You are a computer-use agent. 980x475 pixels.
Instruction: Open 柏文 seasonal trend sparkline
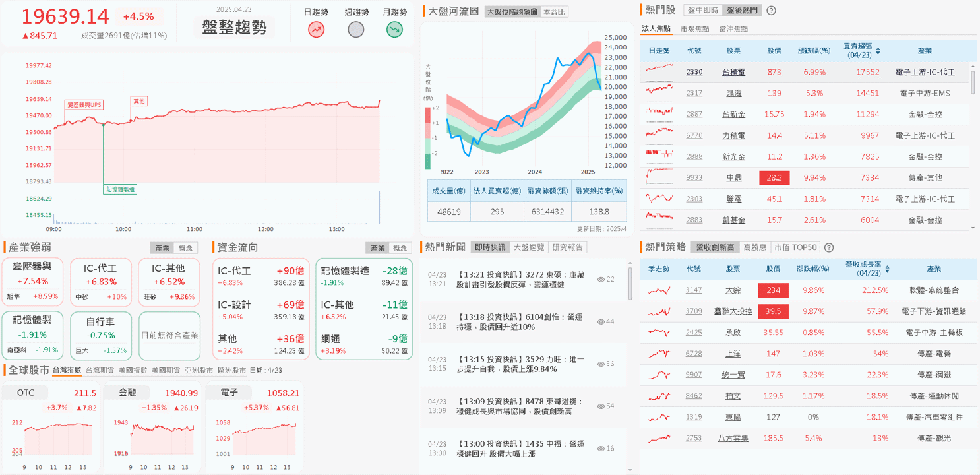(x=659, y=396)
